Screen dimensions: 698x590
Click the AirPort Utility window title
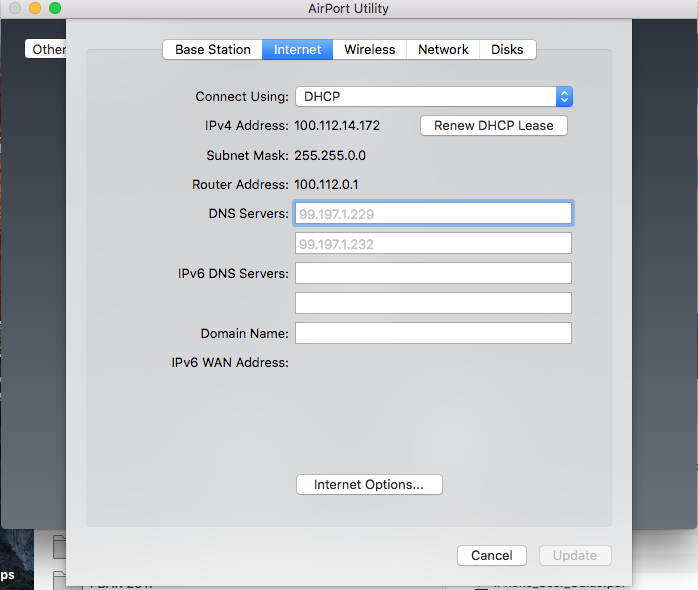click(349, 8)
